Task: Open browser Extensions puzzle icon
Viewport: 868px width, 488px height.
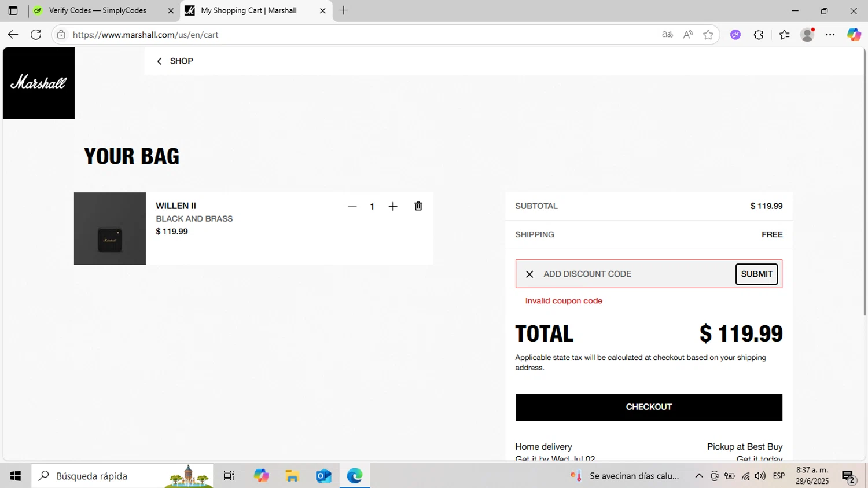Action: tap(759, 35)
